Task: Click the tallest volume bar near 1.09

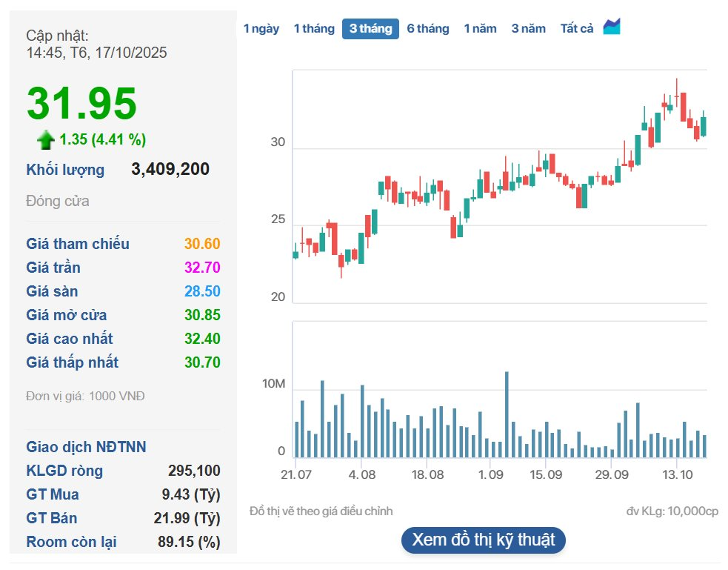Action: [507, 415]
